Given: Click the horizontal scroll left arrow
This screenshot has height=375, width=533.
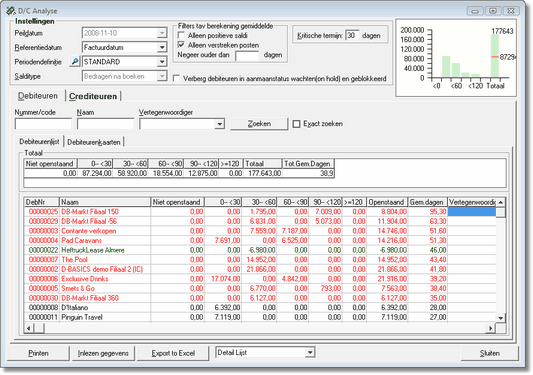Looking at the screenshot, I should pos(29,328).
